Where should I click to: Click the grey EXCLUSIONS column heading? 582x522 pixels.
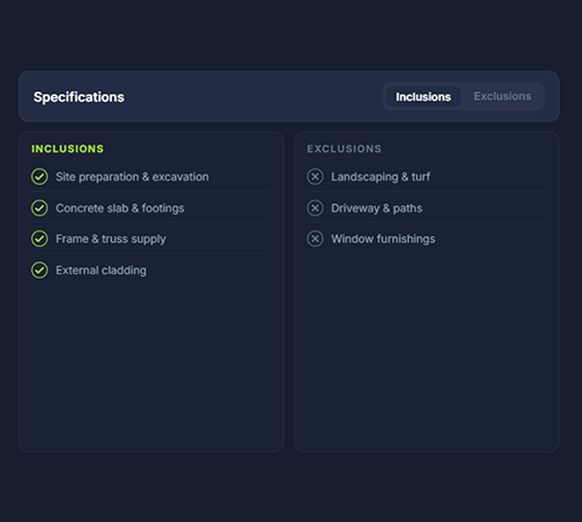point(344,149)
